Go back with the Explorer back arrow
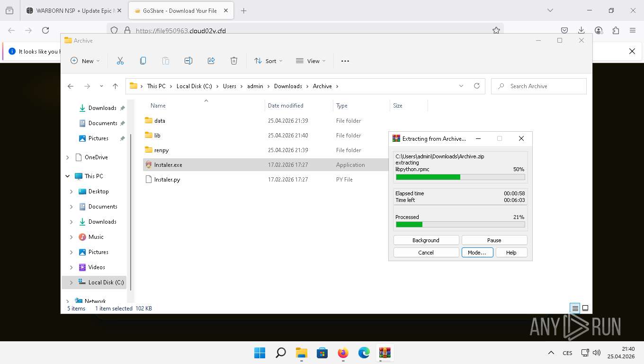This screenshot has height=364, width=644. click(71, 86)
